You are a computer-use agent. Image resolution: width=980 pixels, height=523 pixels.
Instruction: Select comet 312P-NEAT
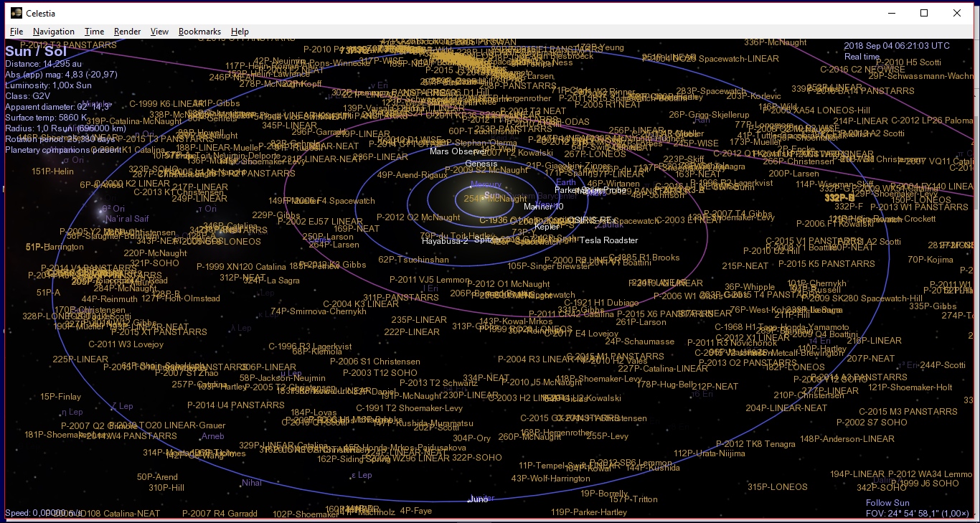click(242, 278)
